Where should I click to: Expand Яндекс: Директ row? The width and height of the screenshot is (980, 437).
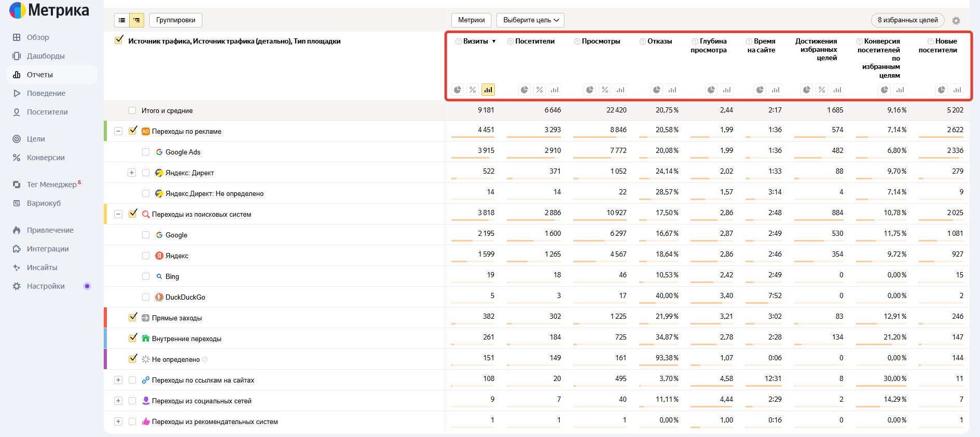(x=132, y=173)
